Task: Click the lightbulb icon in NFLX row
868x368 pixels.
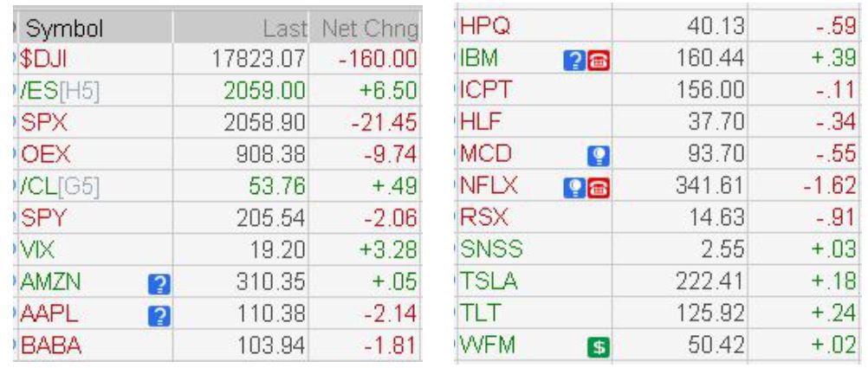Action: pos(575,189)
